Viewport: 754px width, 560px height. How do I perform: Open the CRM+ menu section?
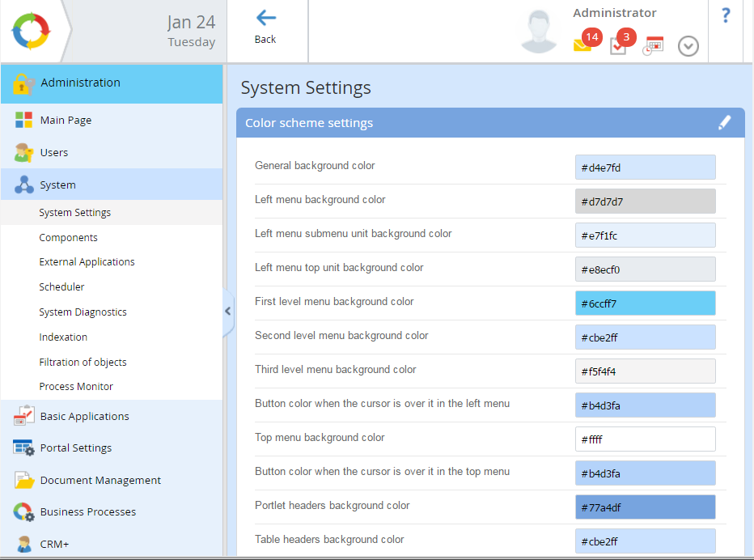[112, 544]
